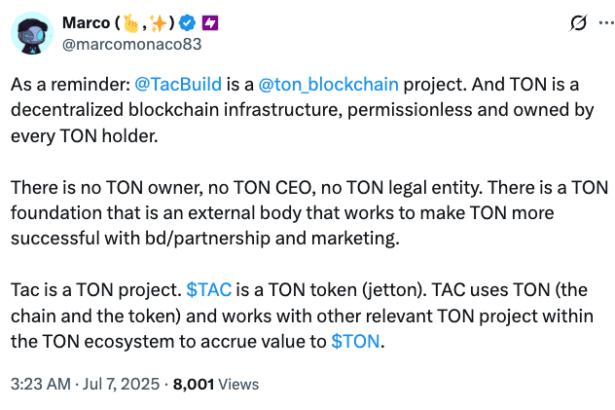The image size is (615, 410).
Task: Open the Grok icon at top right
Action: 548,23
